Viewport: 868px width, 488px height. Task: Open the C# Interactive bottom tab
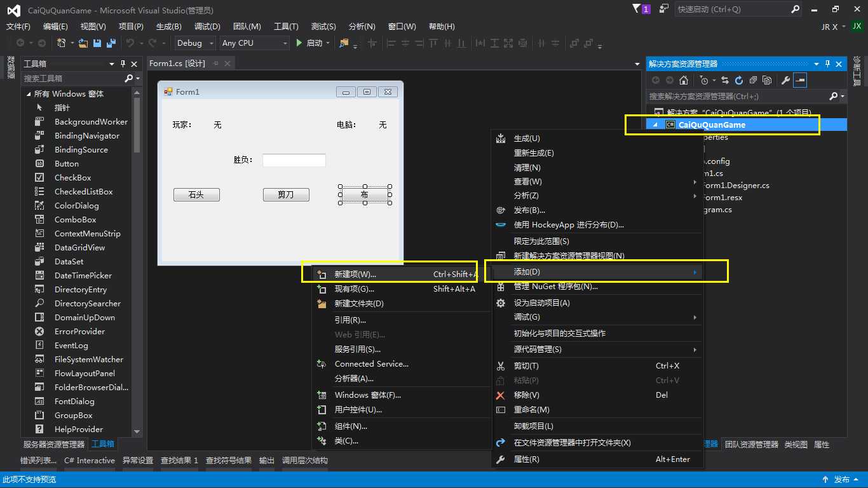tap(90, 461)
